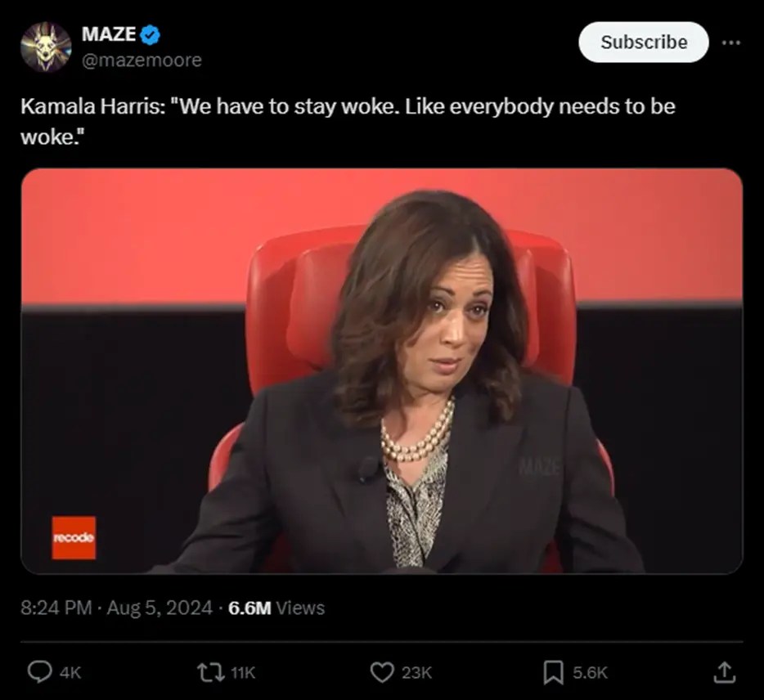764x700 pixels.
Task: Open the @mazemoore handle link
Action: [x=142, y=60]
